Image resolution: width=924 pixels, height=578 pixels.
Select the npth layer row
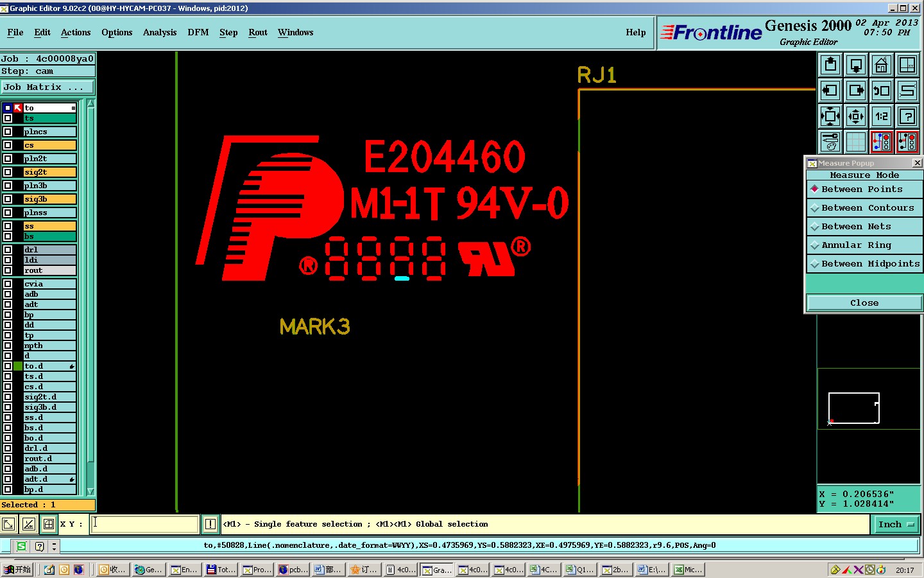click(49, 346)
